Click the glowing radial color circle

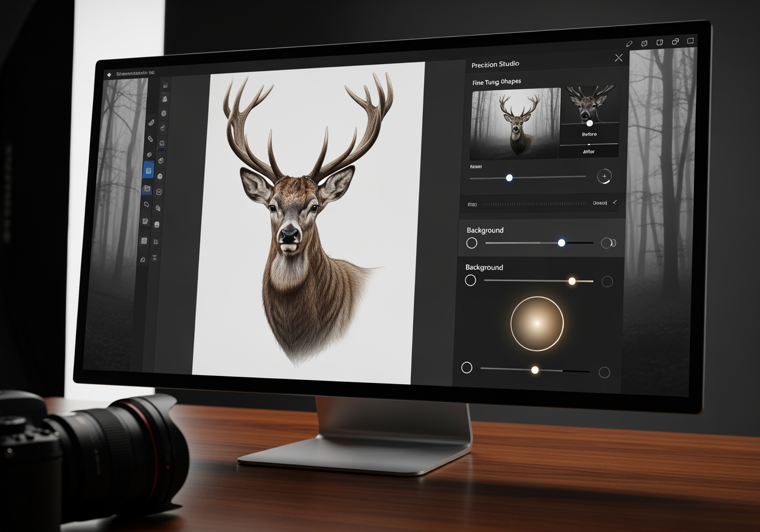tap(537, 324)
